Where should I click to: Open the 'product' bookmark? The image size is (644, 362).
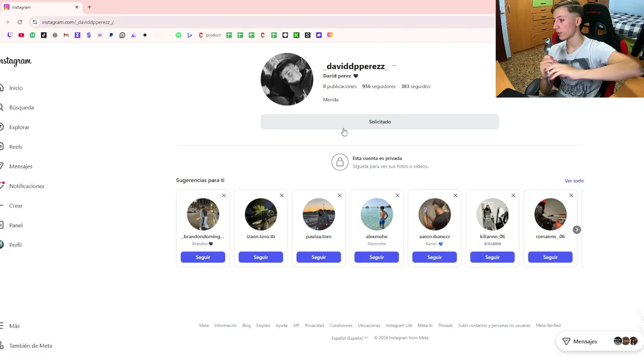210,35
